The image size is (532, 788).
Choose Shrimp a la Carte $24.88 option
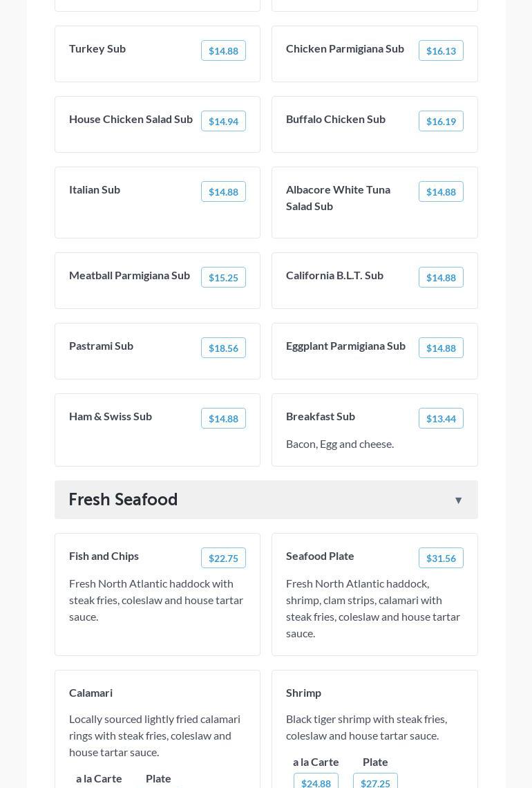tap(316, 782)
